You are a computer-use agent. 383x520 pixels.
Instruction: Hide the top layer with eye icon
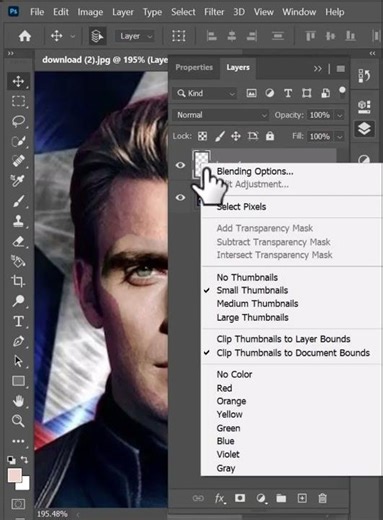click(x=180, y=165)
